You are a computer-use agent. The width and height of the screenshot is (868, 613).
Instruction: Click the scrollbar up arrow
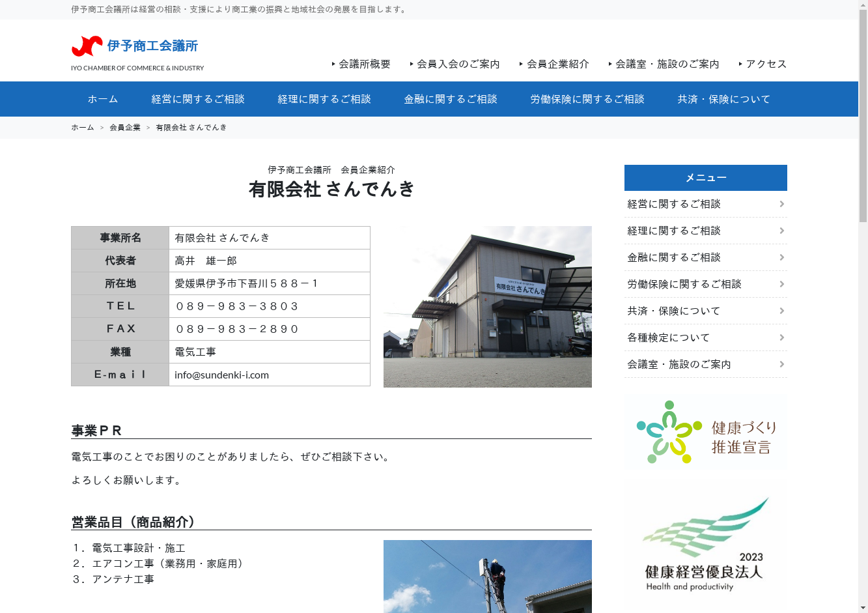(863, 5)
